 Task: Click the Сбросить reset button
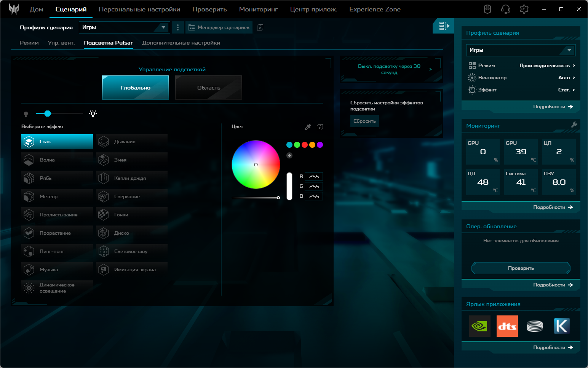[x=364, y=121]
